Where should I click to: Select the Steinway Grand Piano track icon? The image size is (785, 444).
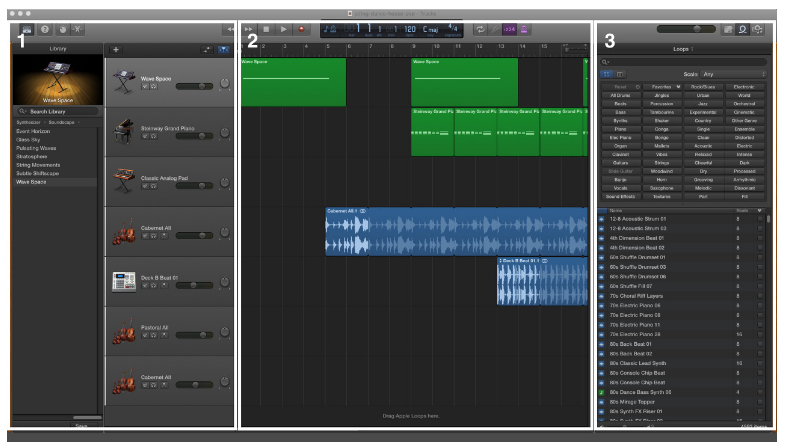click(123, 132)
